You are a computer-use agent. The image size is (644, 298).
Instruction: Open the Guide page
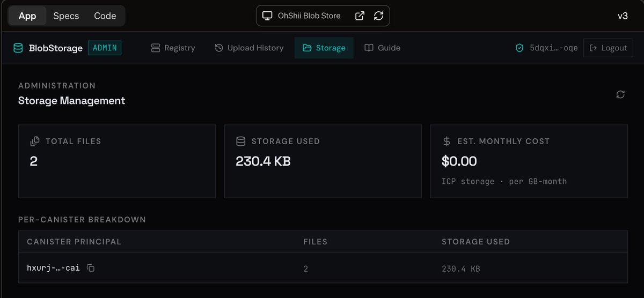click(x=382, y=48)
